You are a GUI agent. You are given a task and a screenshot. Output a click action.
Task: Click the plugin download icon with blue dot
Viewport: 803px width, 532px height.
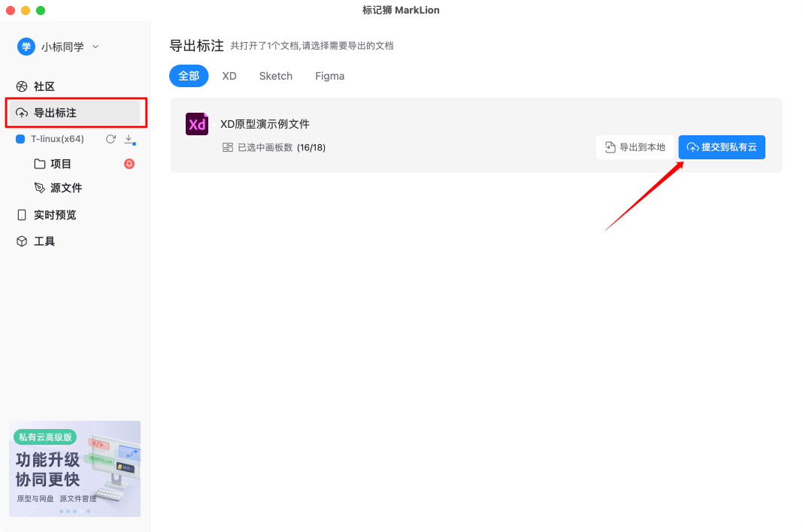[x=129, y=139]
